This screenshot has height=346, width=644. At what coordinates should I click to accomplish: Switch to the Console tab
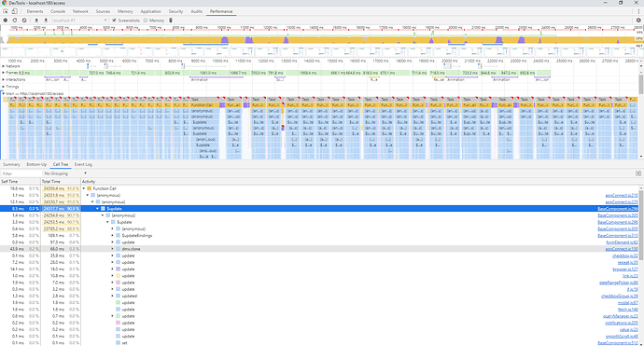(58, 11)
